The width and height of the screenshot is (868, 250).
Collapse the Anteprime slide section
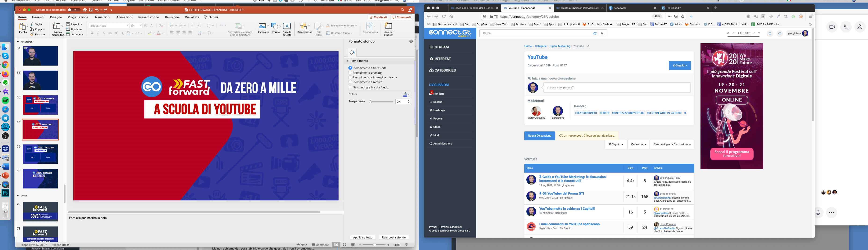(18, 42)
